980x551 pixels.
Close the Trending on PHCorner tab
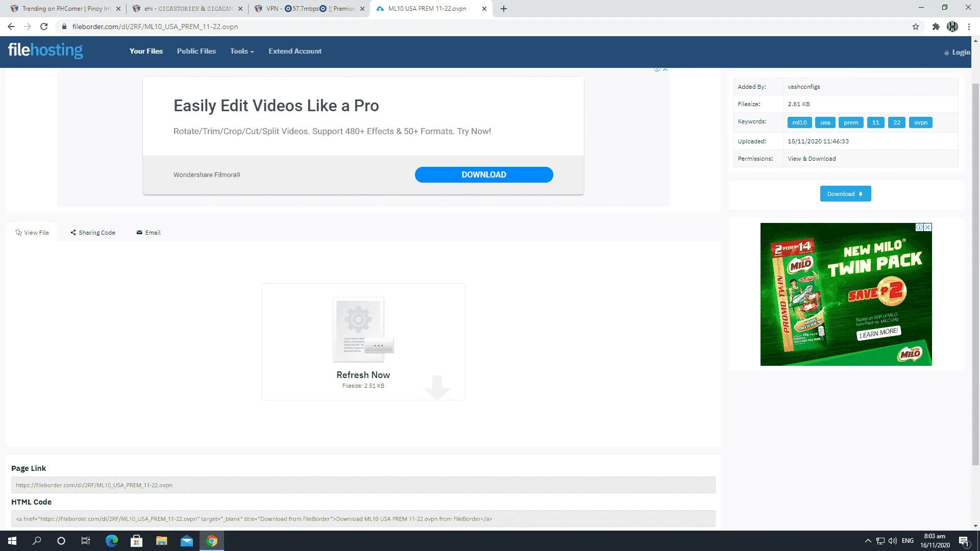pyautogui.click(x=118, y=9)
